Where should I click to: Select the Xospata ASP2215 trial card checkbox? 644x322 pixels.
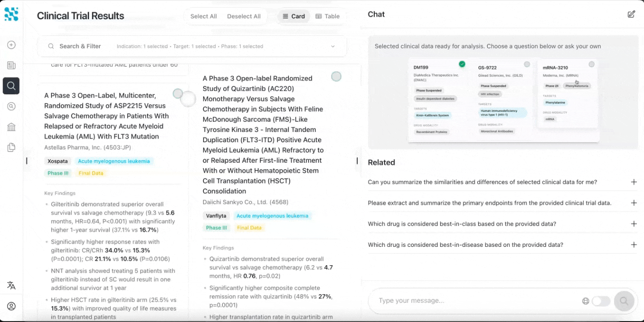tap(178, 93)
